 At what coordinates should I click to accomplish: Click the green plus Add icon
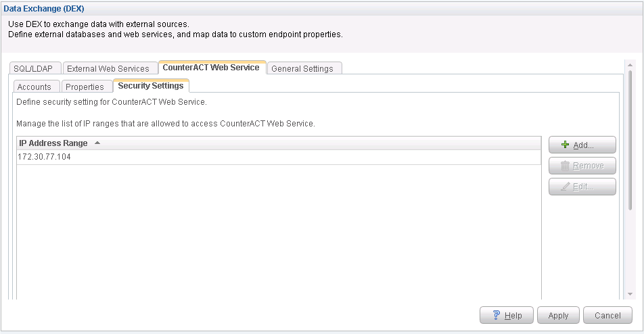tap(566, 145)
